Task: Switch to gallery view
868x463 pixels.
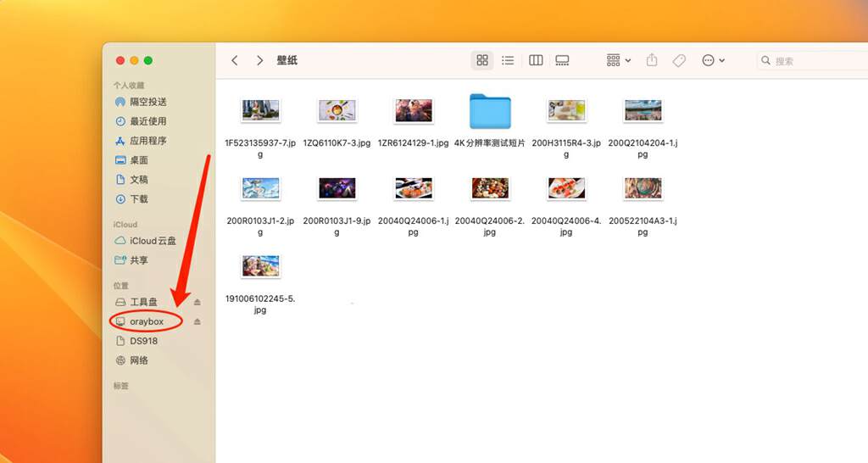Action: point(562,60)
